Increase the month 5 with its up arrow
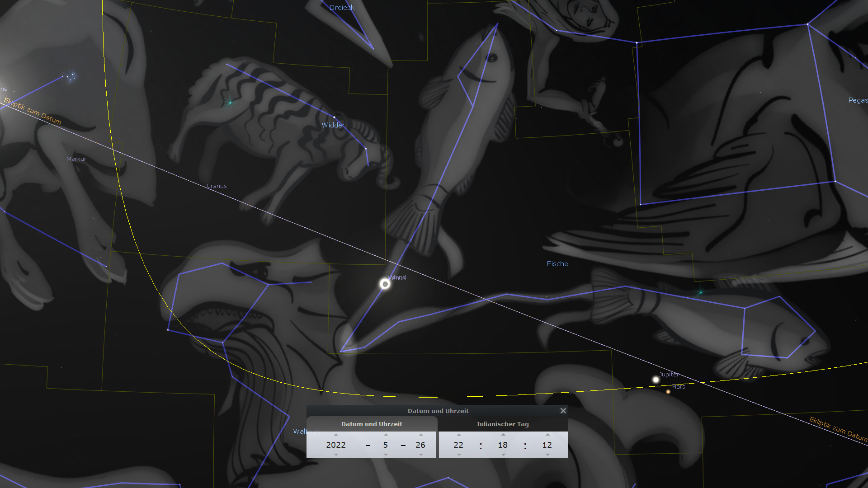The height and width of the screenshot is (488, 868). pyautogui.click(x=386, y=435)
